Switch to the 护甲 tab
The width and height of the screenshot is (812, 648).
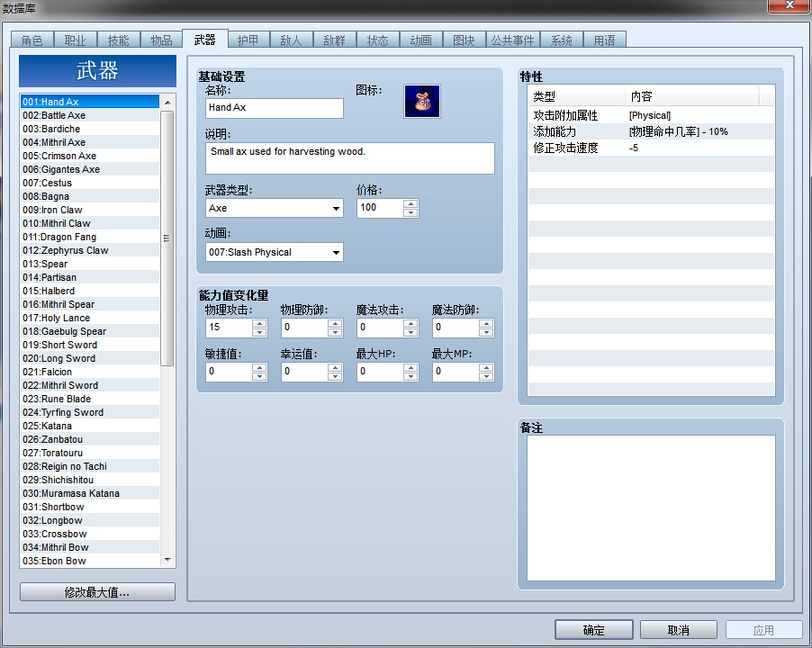[x=248, y=40]
